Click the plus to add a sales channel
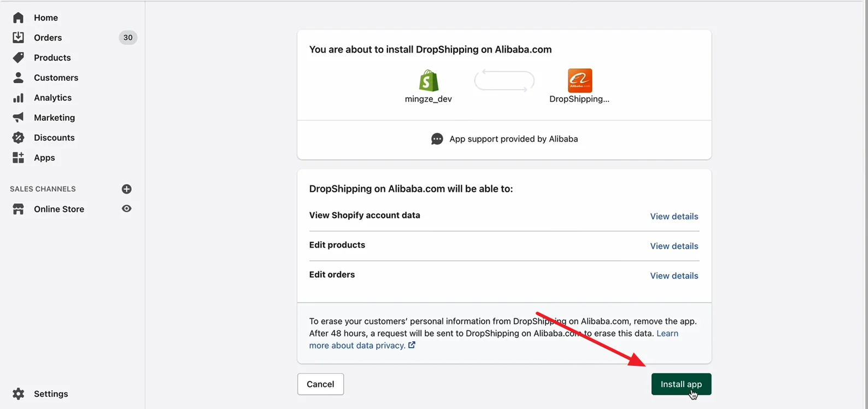868x409 pixels. click(x=126, y=189)
